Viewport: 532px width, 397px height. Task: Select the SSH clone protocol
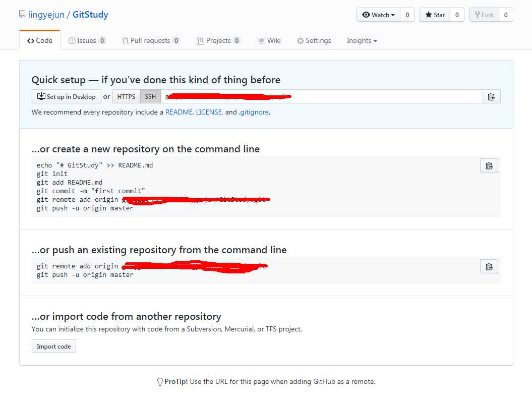[150, 97]
